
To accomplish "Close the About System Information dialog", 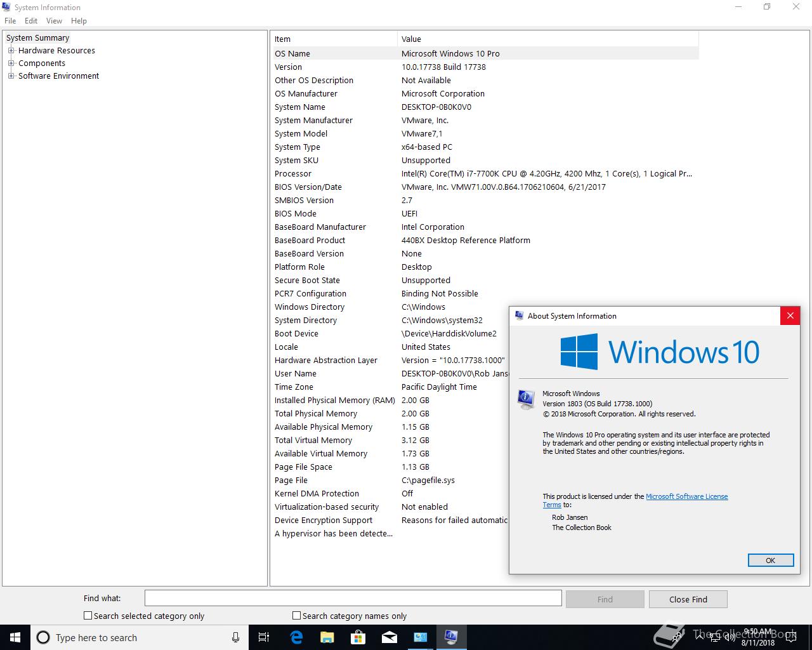I will click(x=790, y=315).
